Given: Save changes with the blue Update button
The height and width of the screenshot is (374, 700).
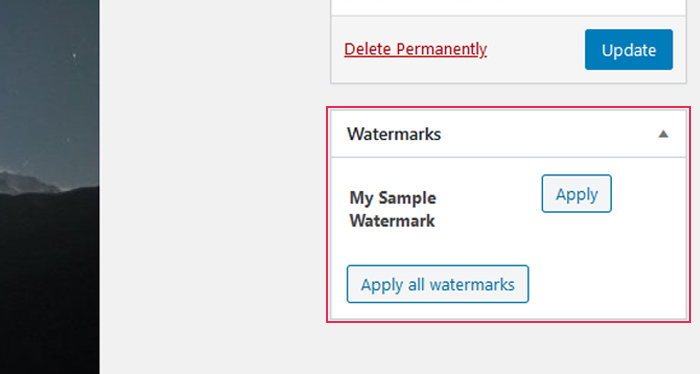Looking at the screenshot, I should (629, 50).
